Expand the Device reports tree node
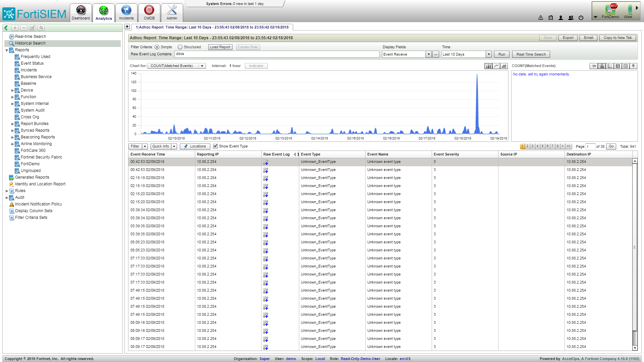The height and width of the screenshot is (362, 644). coord(13,90)
